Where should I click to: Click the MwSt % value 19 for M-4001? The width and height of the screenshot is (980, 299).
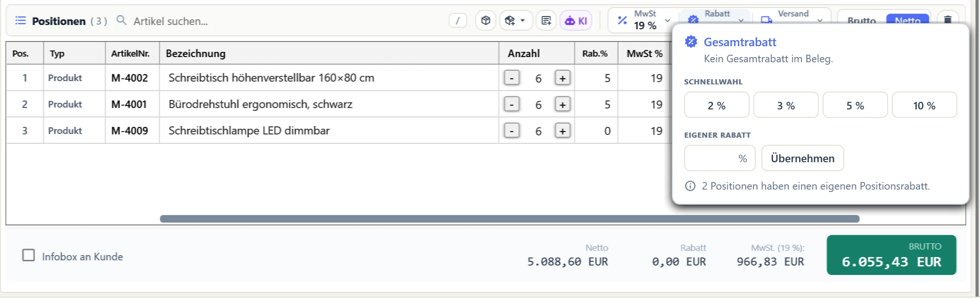coord(656,104)
